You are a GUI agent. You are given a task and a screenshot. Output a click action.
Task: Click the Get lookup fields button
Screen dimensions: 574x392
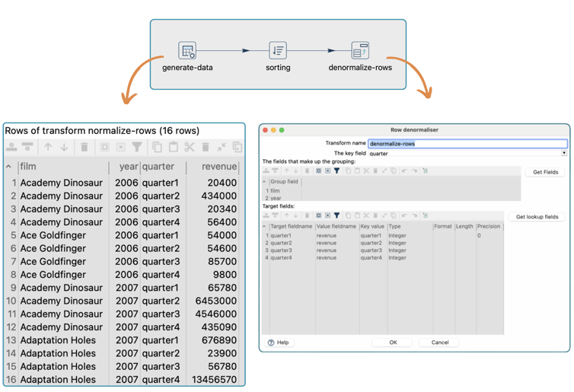[x=537, y=217]
